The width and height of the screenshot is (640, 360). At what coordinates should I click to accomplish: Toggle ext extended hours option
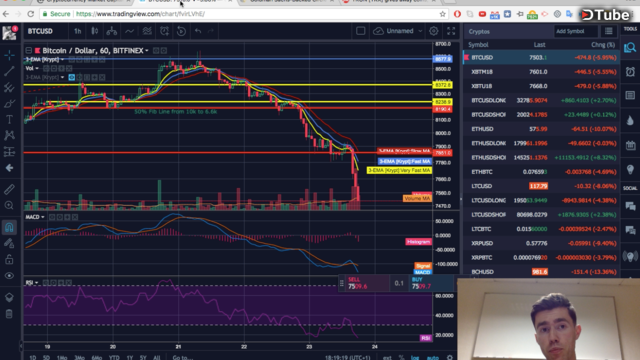coord(387,358)
